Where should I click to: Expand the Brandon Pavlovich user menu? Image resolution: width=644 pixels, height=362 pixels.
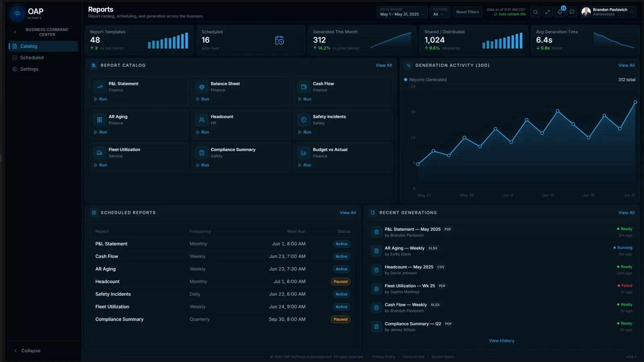tap(609, 12)
